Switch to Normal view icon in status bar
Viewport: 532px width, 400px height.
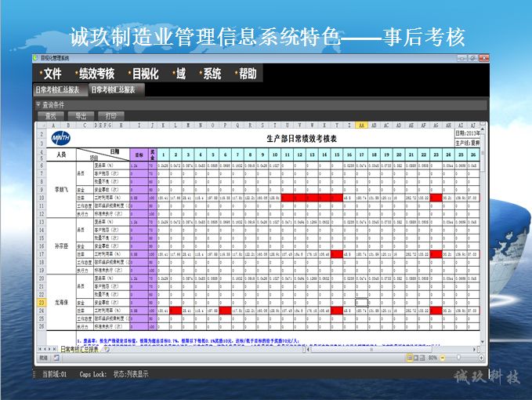(x=410, y=358)
